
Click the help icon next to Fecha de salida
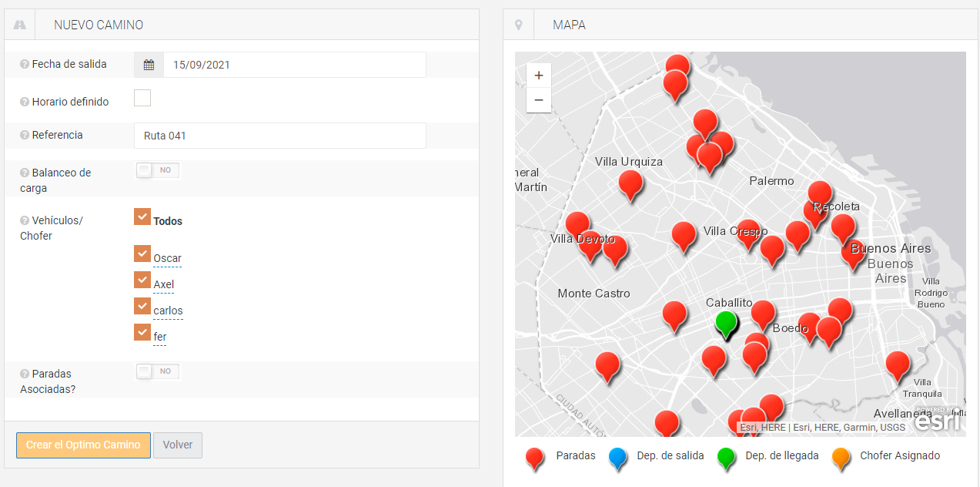point(25,65)
